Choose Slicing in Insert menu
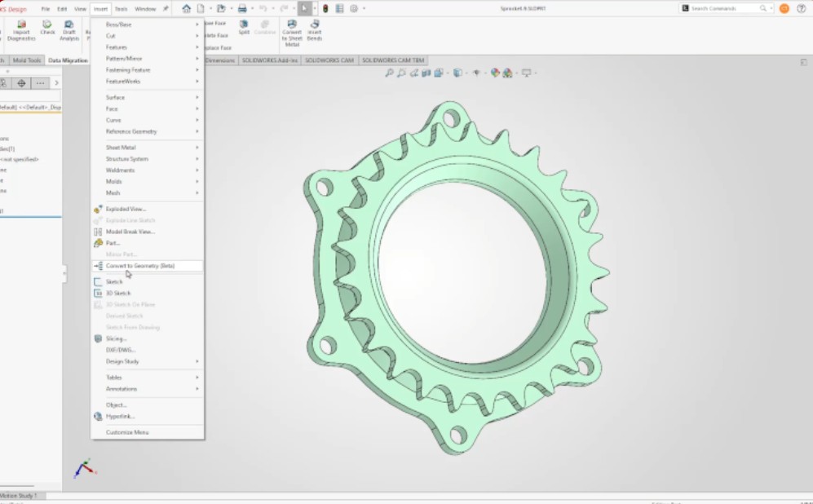Viewport: 813px width, 504px height. (x=148, y=338)
